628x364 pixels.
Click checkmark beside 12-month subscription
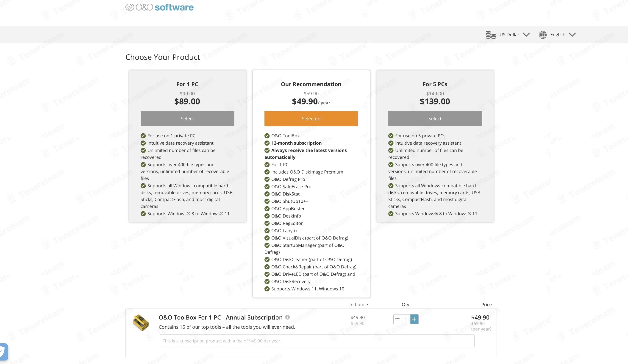(267, 143)
